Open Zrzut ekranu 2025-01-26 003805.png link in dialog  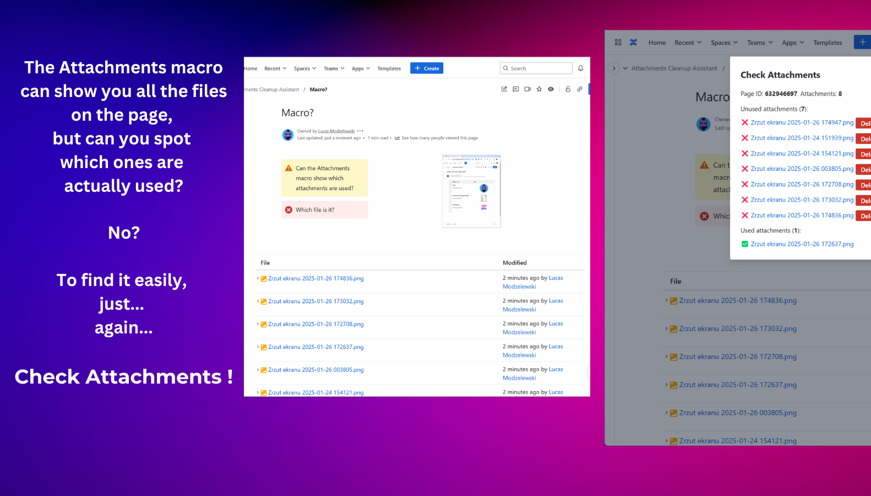tap(802, 169)
